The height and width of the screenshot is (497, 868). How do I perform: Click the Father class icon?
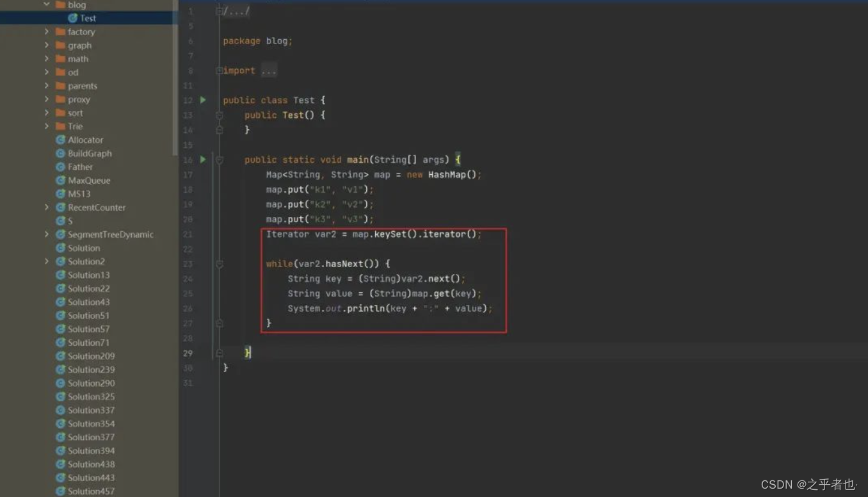pos(60,167)
